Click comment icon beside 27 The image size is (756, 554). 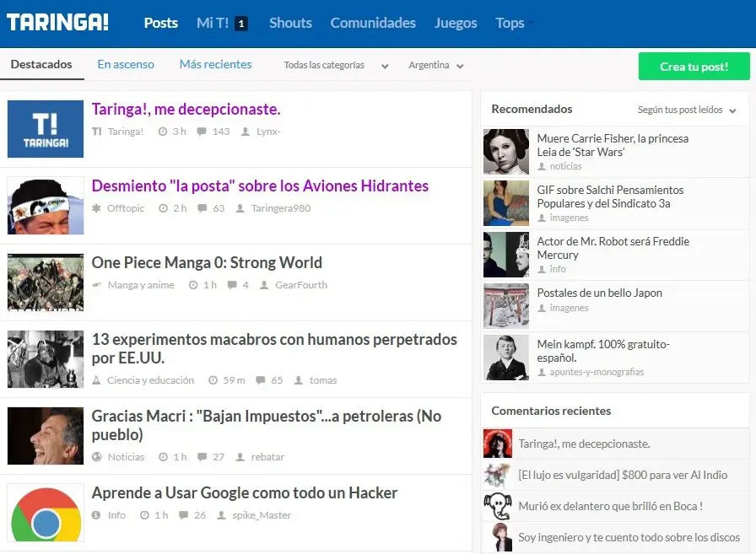[x=202, y=457]
